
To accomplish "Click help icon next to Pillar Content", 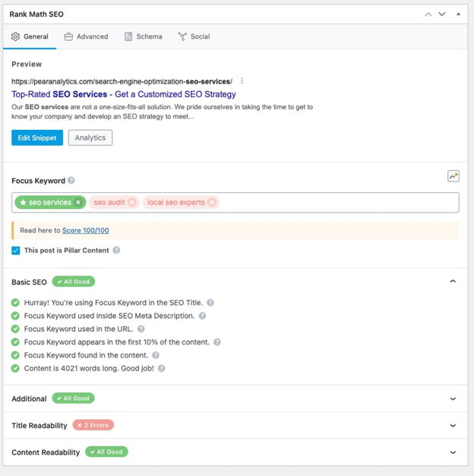I will [116, 251].
